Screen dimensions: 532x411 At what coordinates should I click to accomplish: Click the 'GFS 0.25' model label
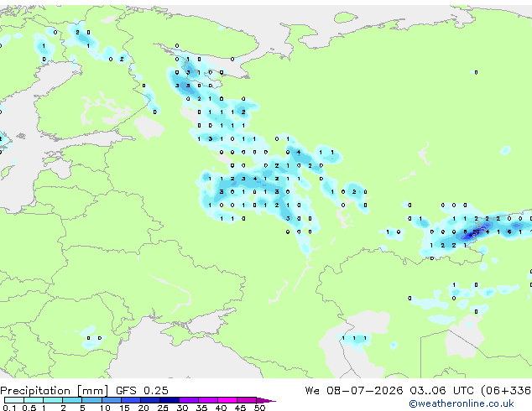(142, 391)
